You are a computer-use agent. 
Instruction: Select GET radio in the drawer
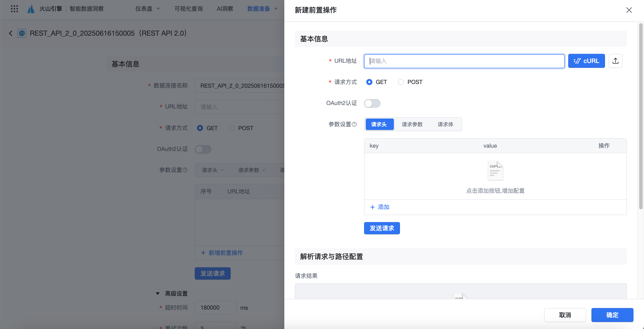pos(369,82)
